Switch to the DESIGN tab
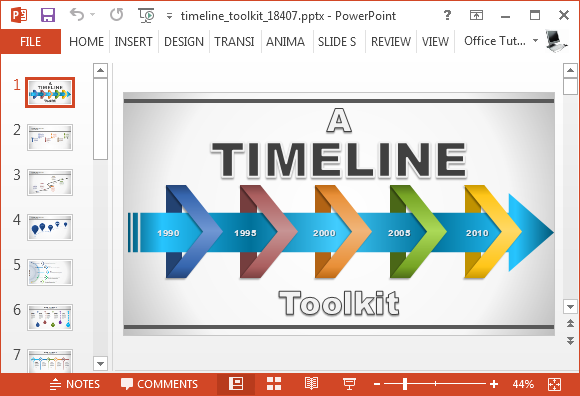This screenshot has width=580, height=396. click(x=184, y=42)
